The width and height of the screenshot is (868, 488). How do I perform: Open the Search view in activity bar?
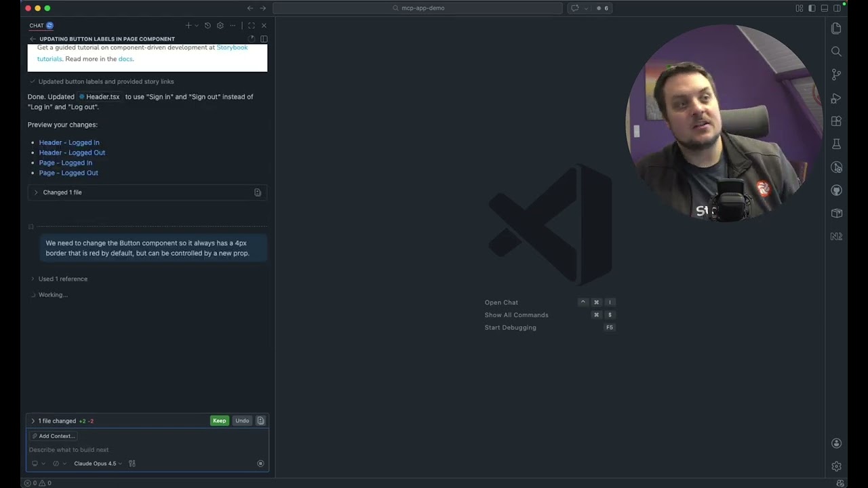[836, 52]
